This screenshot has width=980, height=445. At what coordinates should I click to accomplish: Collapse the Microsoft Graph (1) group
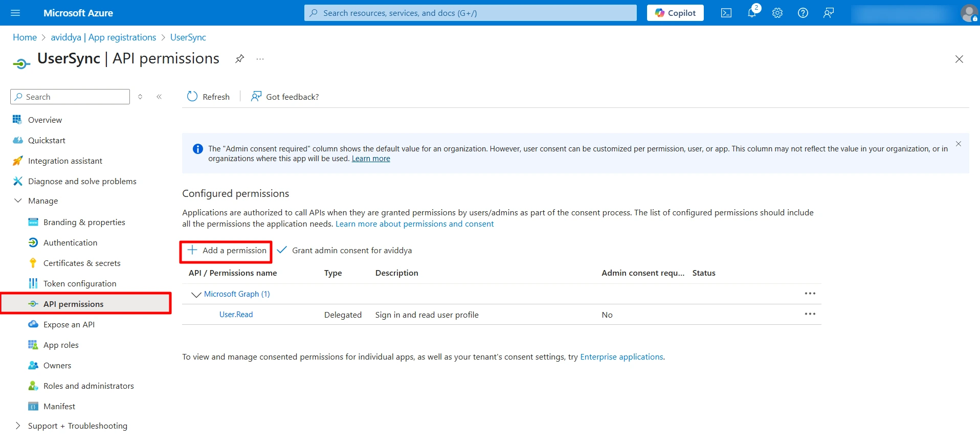click(196, 294)
